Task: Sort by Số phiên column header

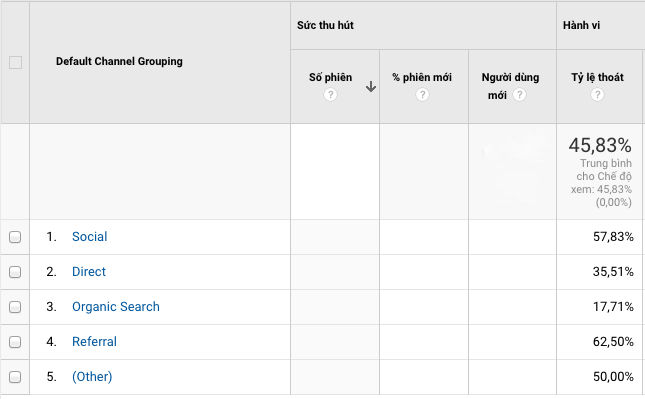Action: click(330, 77)
